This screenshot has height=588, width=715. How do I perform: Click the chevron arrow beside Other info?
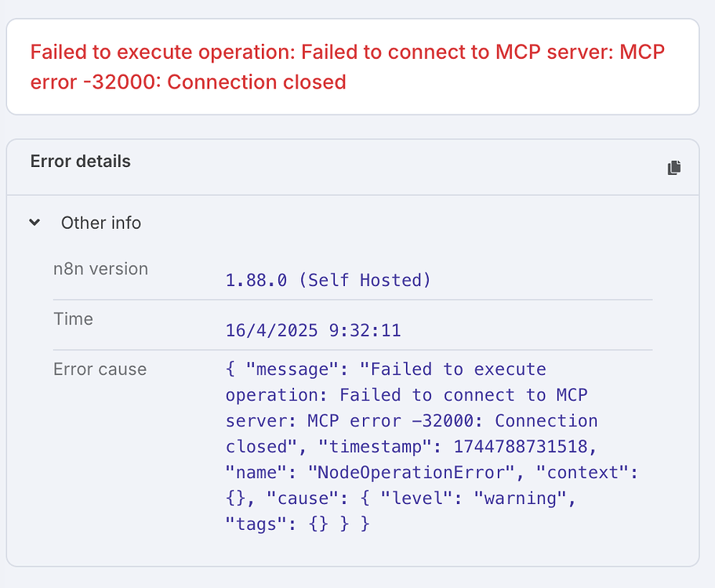tap(34, 223)
